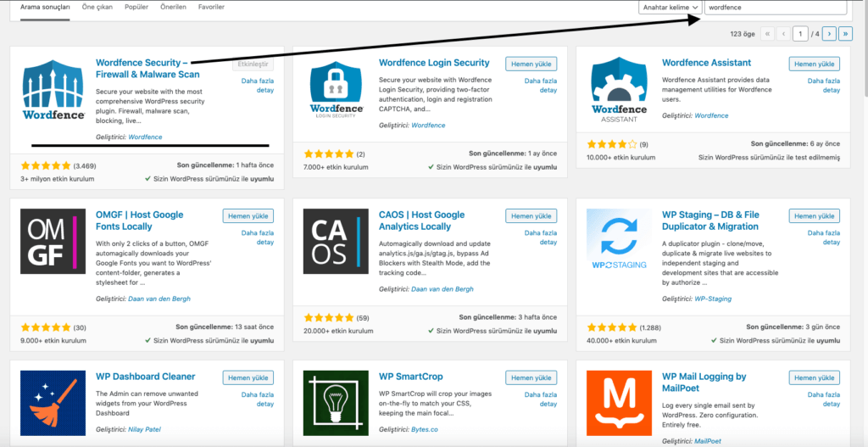The height and width of the screenshot is (447, 868).
Task: Click Daha fazla detay for Wordfence Assistant
Action: coord(824,86)
